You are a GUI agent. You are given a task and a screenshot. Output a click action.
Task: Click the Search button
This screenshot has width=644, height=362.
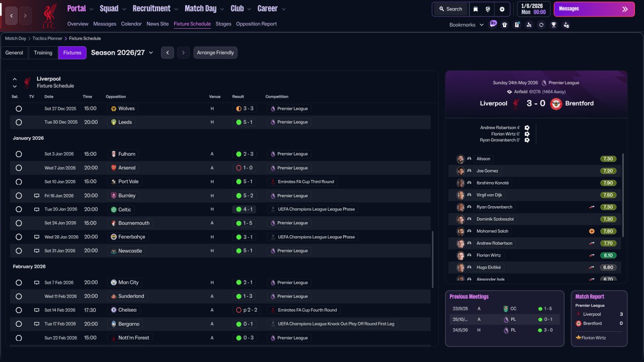click(450, 9)
